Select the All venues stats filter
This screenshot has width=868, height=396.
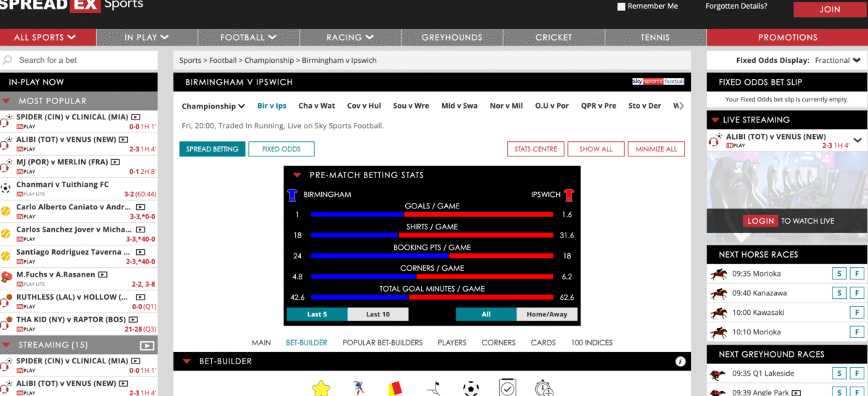(x=486, y=314)
